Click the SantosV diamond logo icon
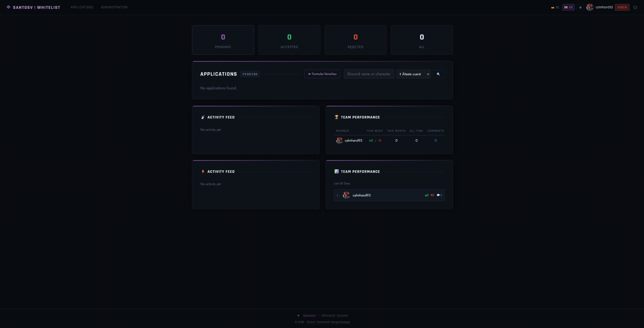The width and height of the screenshot is (644, 328). 8,7
